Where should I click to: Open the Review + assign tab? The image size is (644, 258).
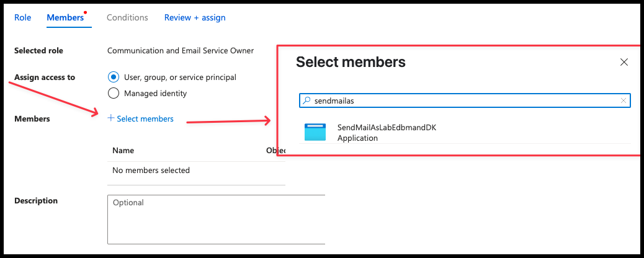pos(195,17)
